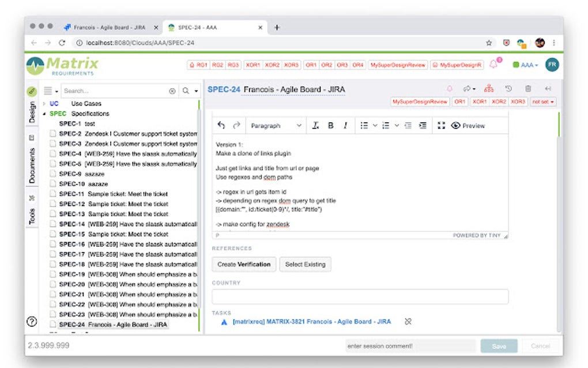This screenshot has height=368, width=588.
Task: Expand the UC Use Cases tree node
Action: pos(44,103)
